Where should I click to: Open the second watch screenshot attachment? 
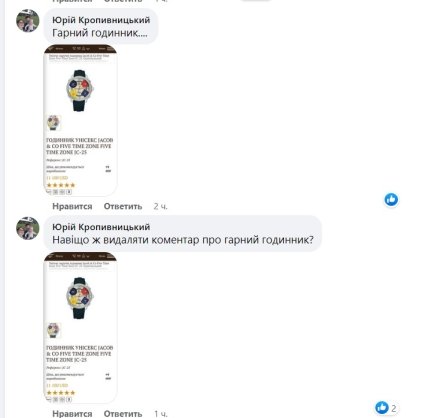click(80, 327)
